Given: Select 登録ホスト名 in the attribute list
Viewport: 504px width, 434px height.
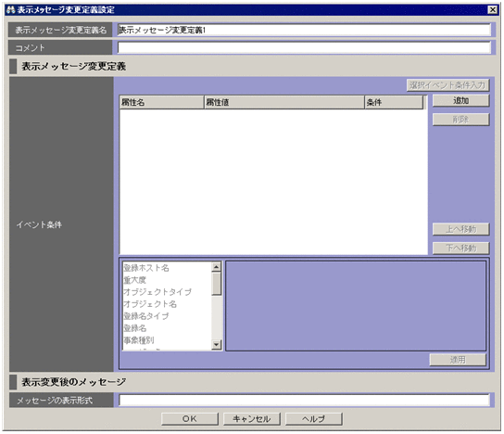Looking at the screenshot, I should (167, 268).
